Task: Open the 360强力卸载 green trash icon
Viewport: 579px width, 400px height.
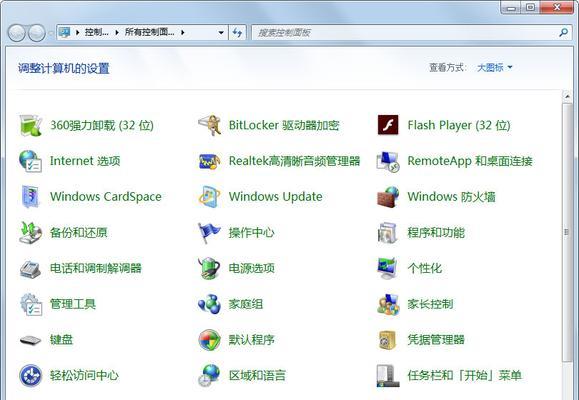Action: click(x=31, y=125)
